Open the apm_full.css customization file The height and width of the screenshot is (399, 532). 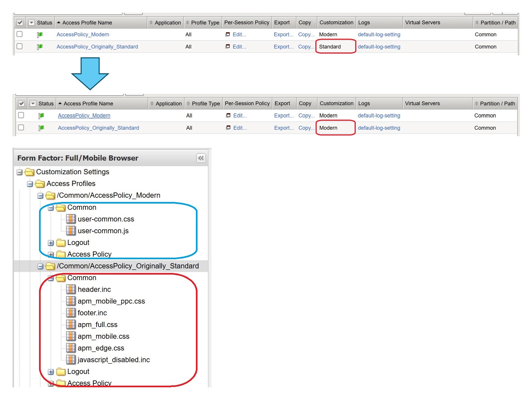click(x=98, y=324)
